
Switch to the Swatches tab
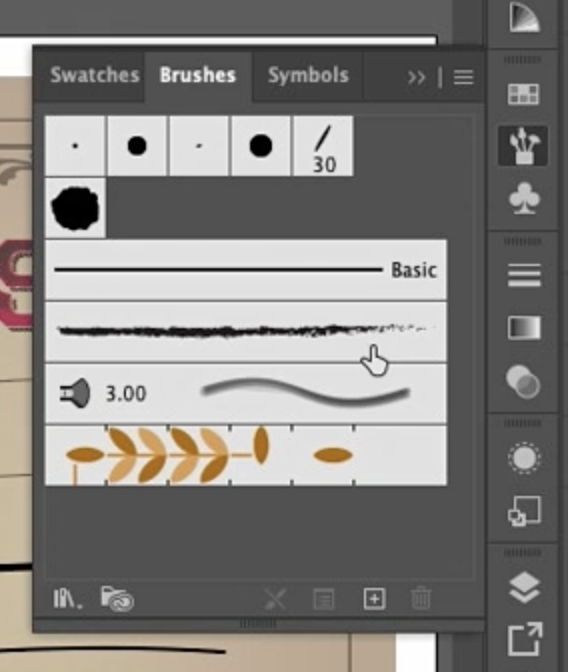tap(95, 75)
